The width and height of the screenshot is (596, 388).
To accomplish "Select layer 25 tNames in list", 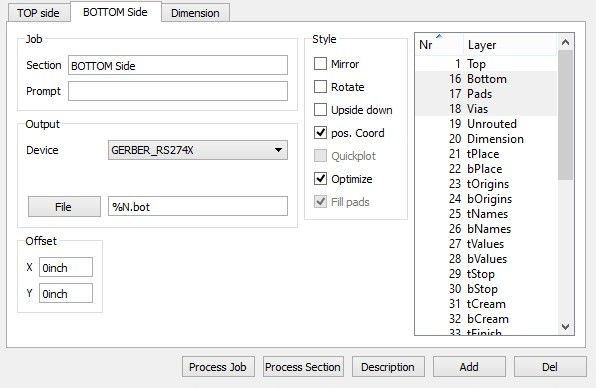I will 487,214.
